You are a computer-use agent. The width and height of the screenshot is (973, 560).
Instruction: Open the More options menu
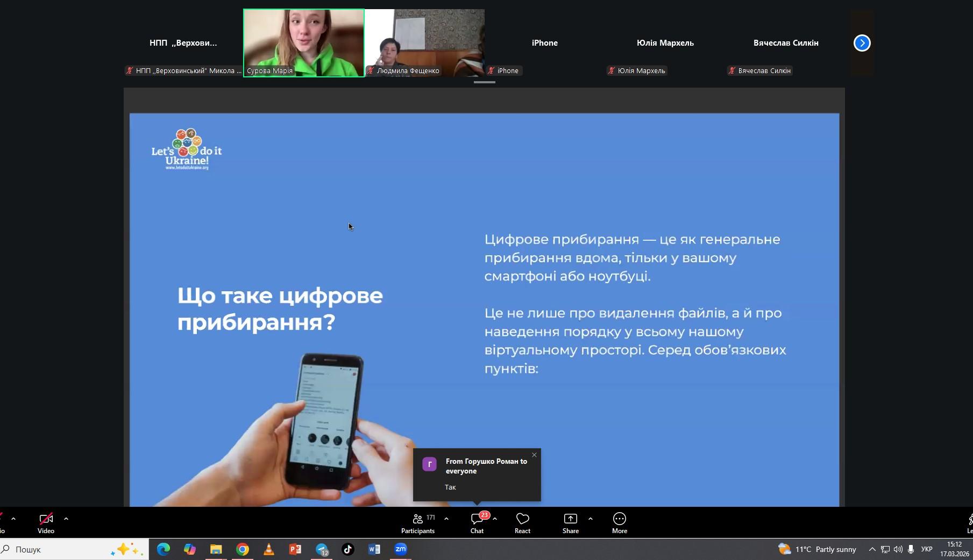tap(619, 523)
